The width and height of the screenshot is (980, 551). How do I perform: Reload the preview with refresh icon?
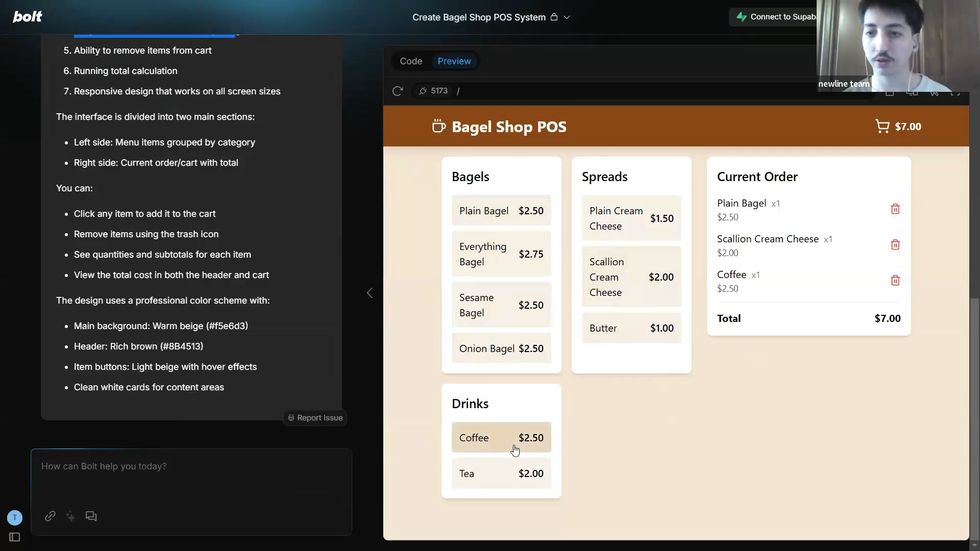(398, 91)
